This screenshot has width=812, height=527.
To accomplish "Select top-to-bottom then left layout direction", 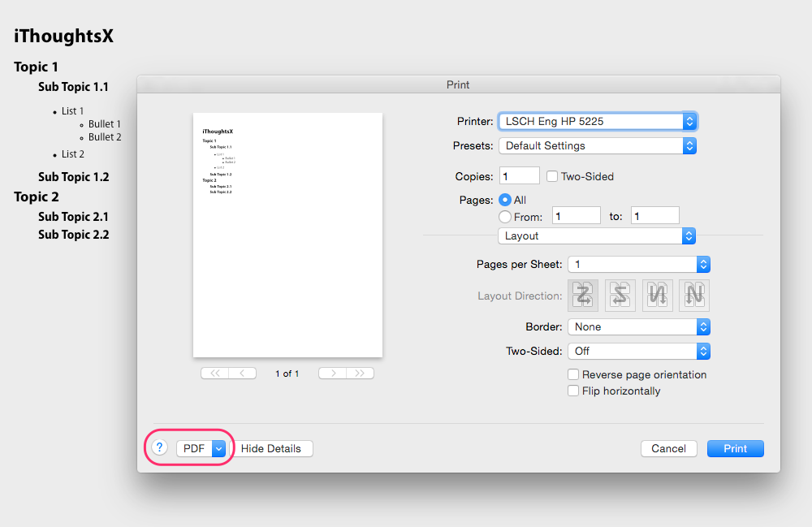I will click(694, 296).
